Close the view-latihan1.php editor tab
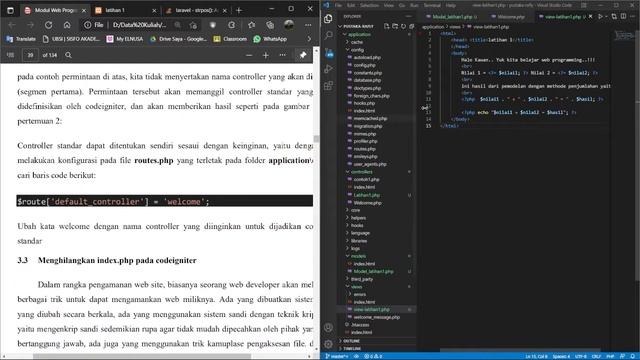Viewport: 640px width, 360px height. (590, 16)
